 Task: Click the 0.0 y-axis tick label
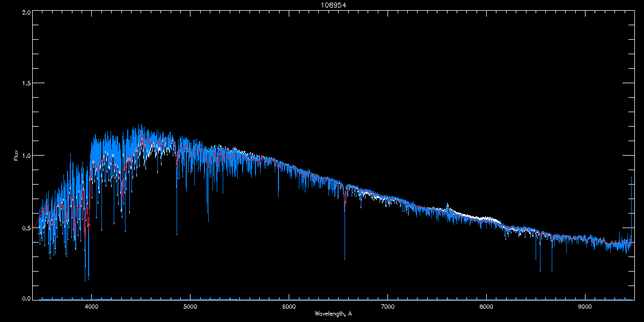coord(26,298)
